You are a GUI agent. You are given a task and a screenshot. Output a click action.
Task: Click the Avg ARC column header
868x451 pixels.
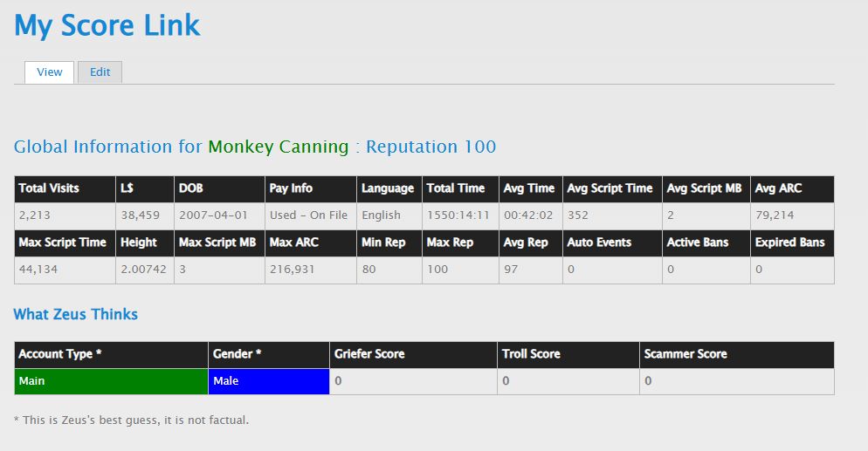pyautogui.click(x=792, y=189)
